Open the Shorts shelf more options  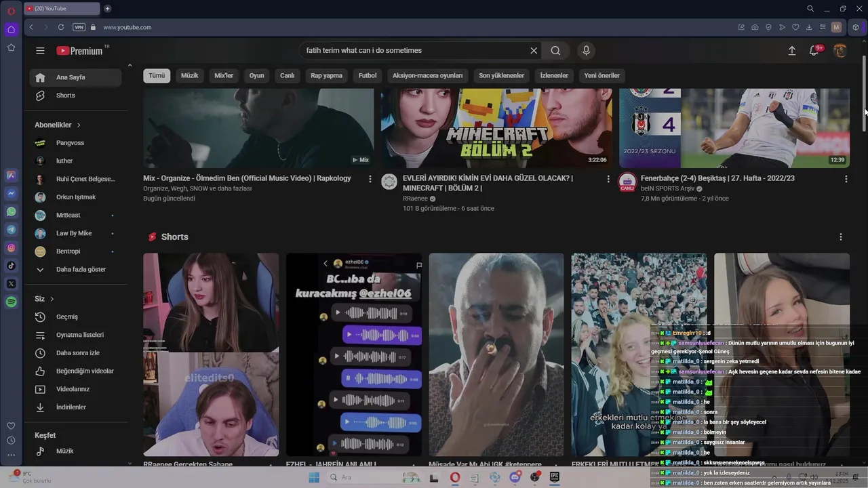(x=841, y=237)
